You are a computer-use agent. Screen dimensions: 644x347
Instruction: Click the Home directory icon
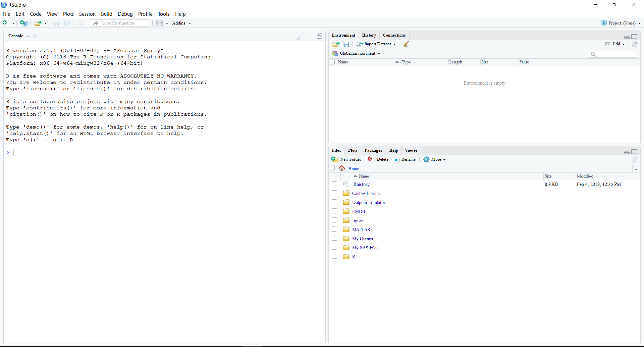pos(342,168)
